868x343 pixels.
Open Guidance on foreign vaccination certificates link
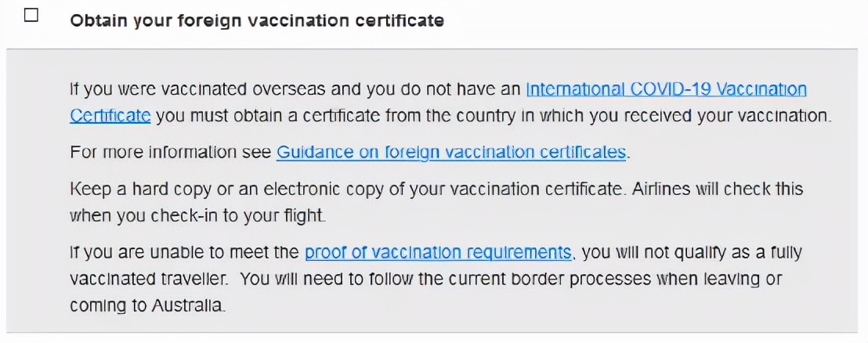click(x=451, y=152)
